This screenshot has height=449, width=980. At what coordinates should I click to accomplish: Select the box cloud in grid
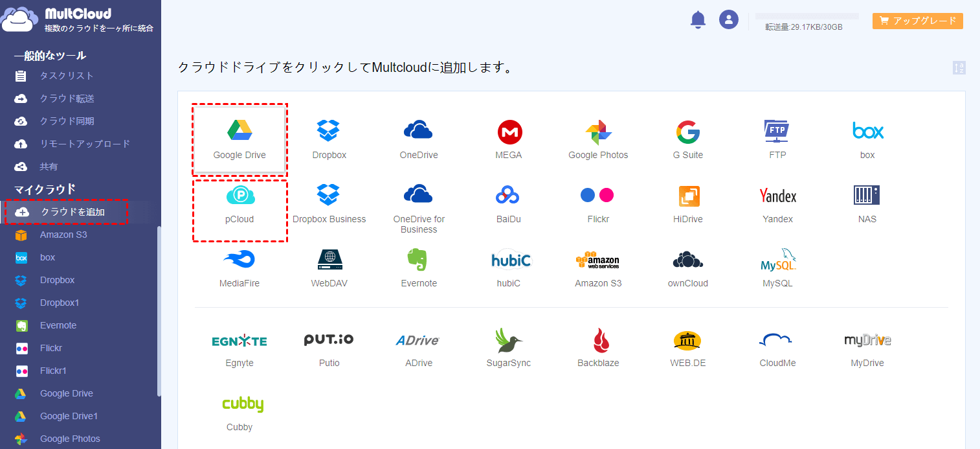coord(867,140)
